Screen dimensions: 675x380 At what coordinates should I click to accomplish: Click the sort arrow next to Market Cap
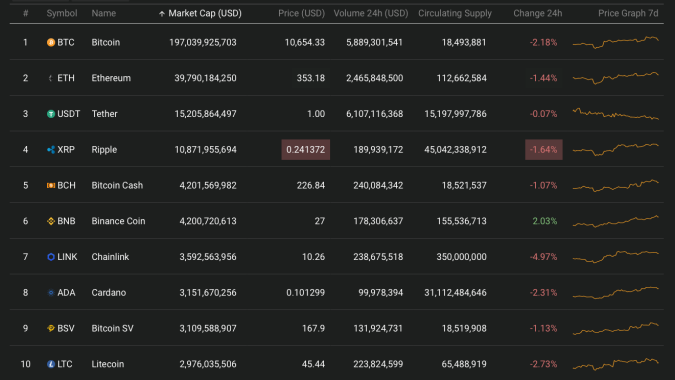tap(162, 14)
